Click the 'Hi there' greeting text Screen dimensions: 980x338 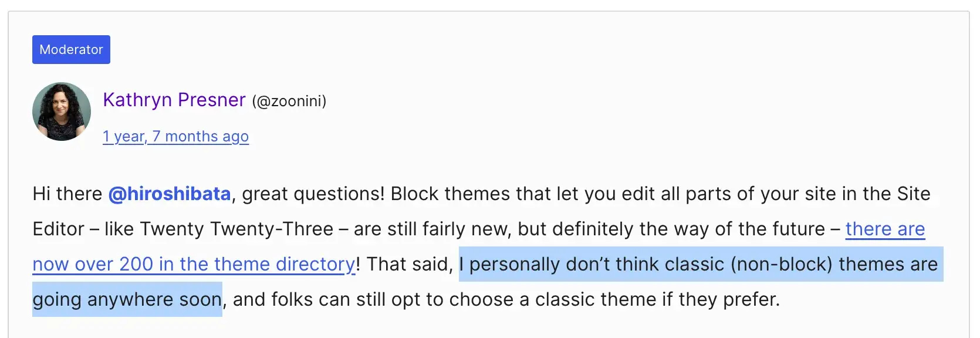(x=67, y=194)
